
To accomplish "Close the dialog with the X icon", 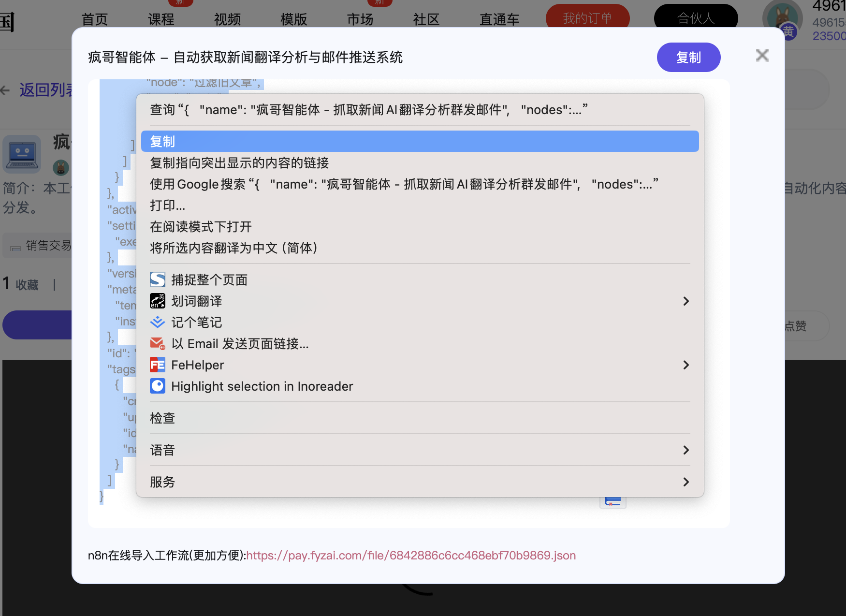I will click(x=762, y=56).
